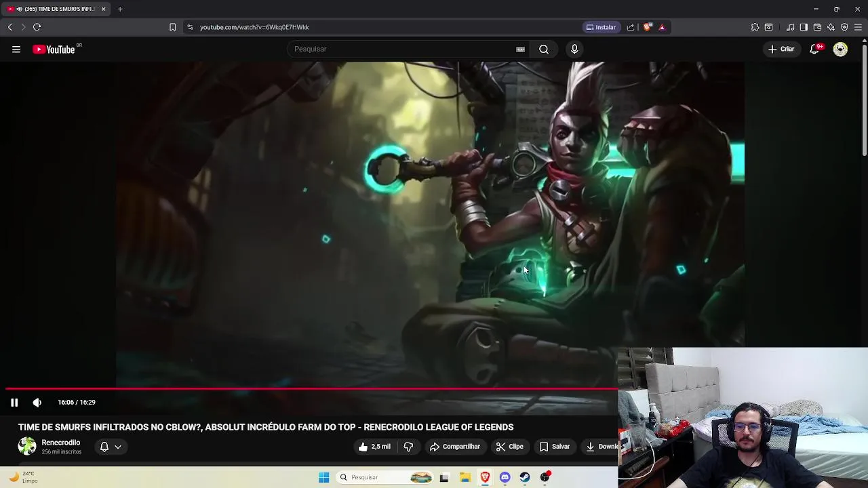Click the Criar create button
The image size is (868, 488).
[x=781, y=49]
